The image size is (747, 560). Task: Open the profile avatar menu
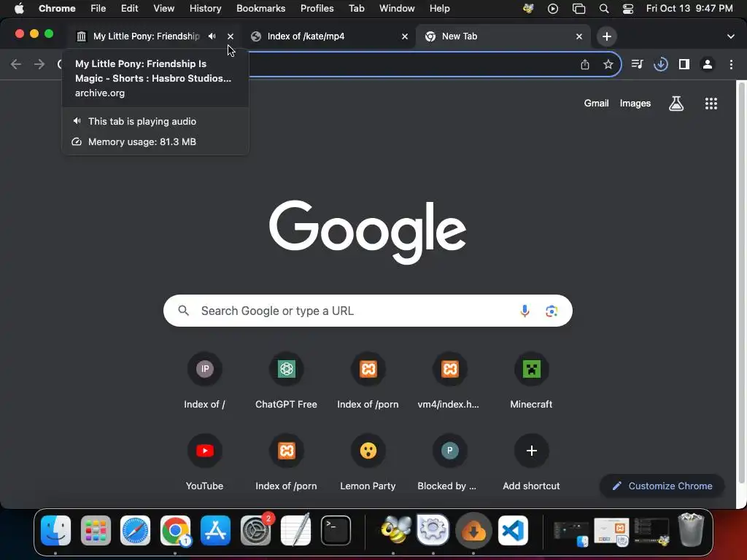(x=708, y=64)
